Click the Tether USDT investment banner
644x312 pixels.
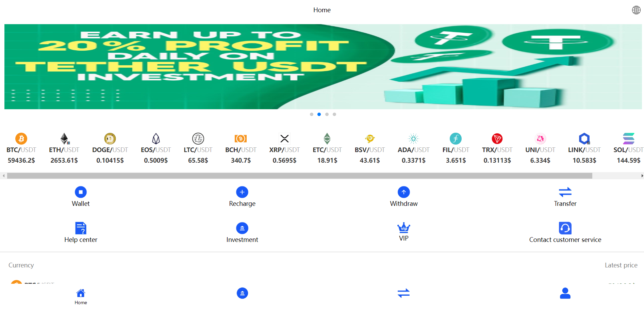click(x=323, y=67)
